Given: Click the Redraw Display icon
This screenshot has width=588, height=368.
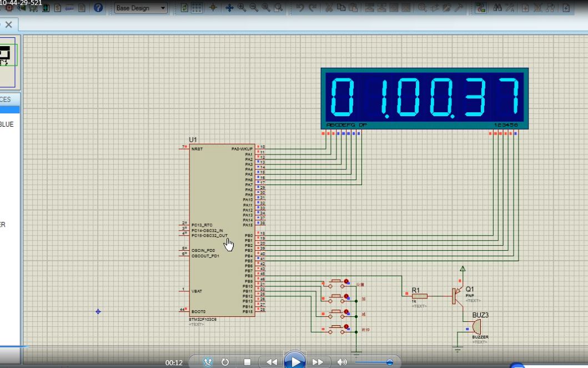Looking at the screenshot, I should point(184,6).
